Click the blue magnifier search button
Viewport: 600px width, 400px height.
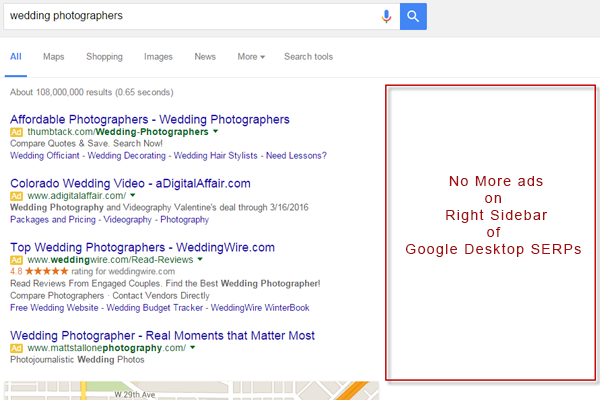413,16
